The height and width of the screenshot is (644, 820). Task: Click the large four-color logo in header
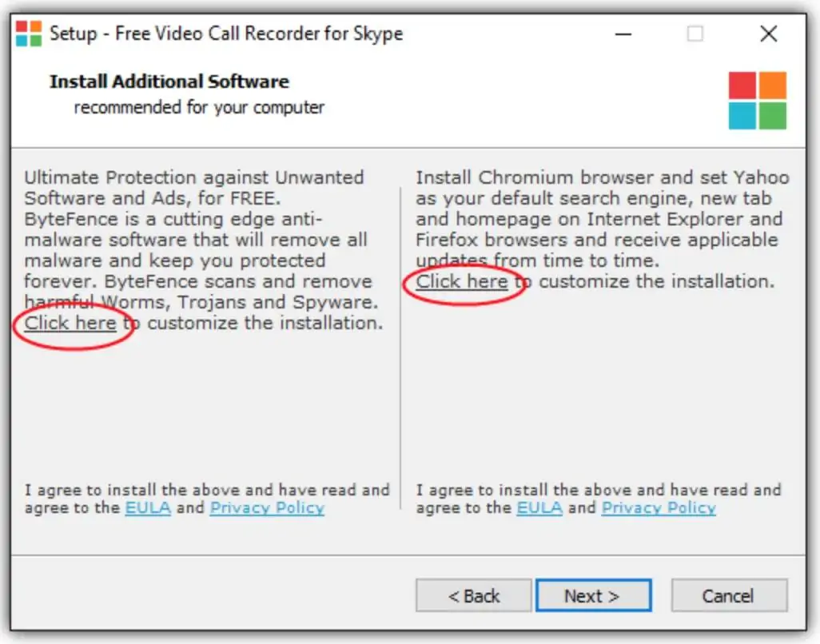pos(757,101)
